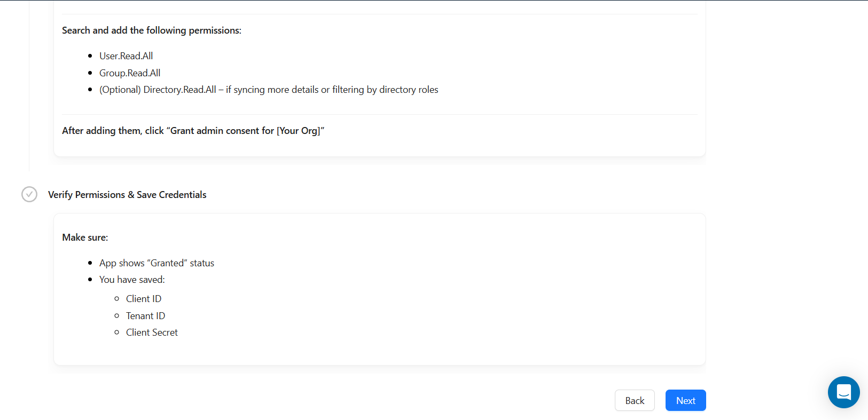Click the Group.Read.All permission item
The image size is (868, 420).
pos(130,73)
